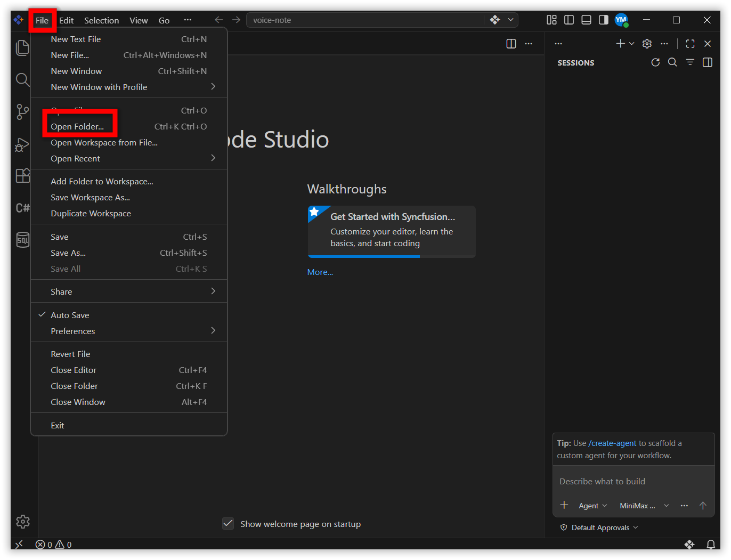Screen dimensions: 731x560
Task: Open notifications bell in status bar
Action: pyautogui.click(x=711, y=545)
